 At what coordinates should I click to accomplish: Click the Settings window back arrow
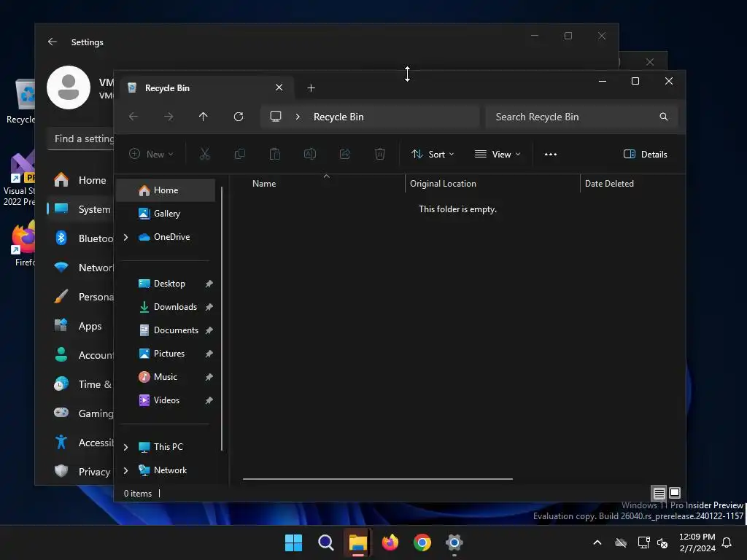(53, 42)
